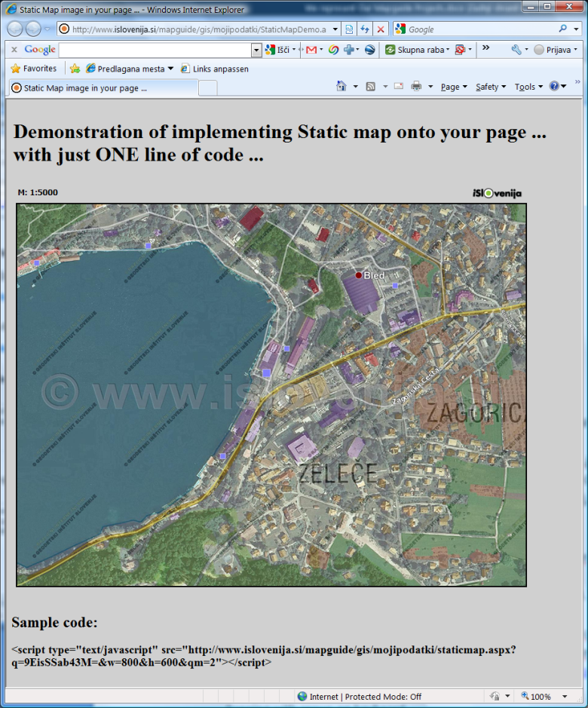
Task: Click the 100% zoom level button
Action: click(537, 696)
